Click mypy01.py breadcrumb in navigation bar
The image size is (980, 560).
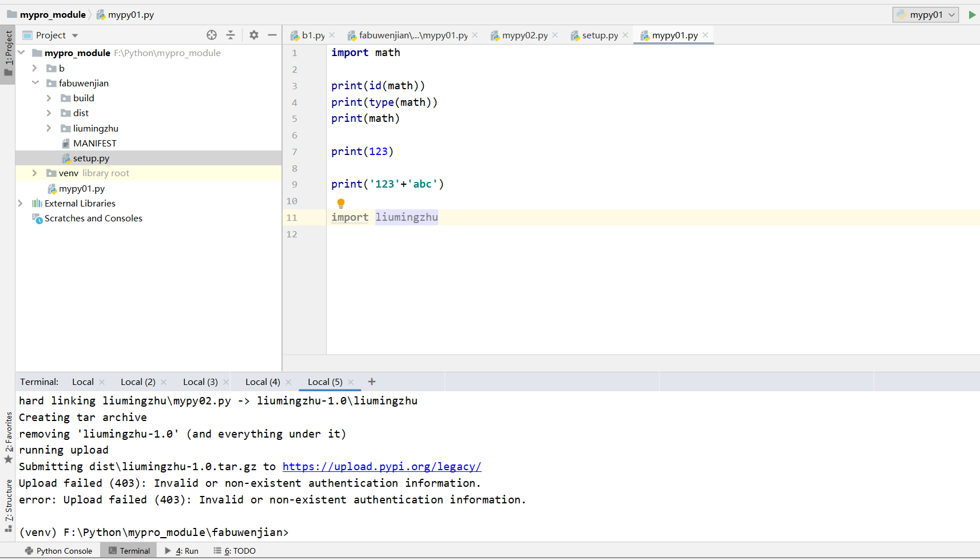click(131, 15)
